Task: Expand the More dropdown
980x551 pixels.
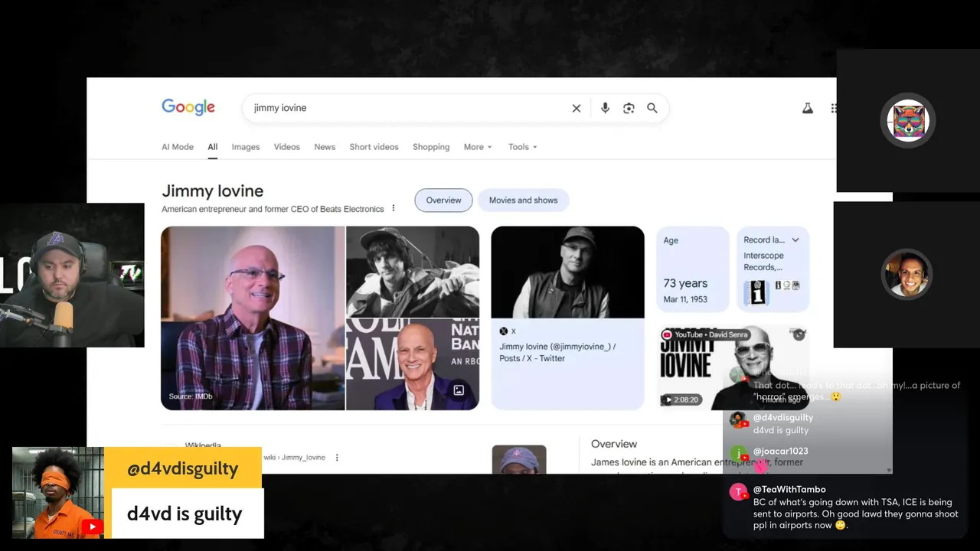Action: point(478,147)
